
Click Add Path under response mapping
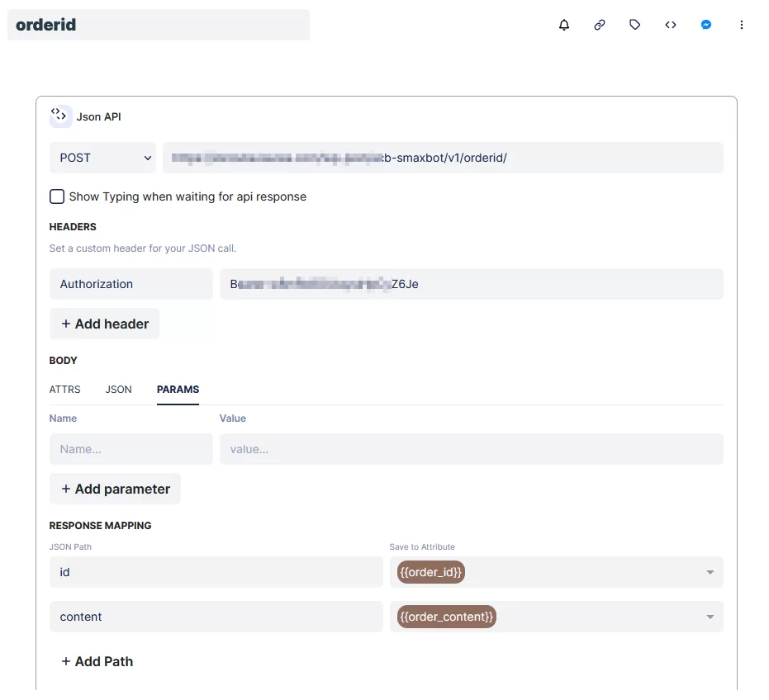(97, 661)
